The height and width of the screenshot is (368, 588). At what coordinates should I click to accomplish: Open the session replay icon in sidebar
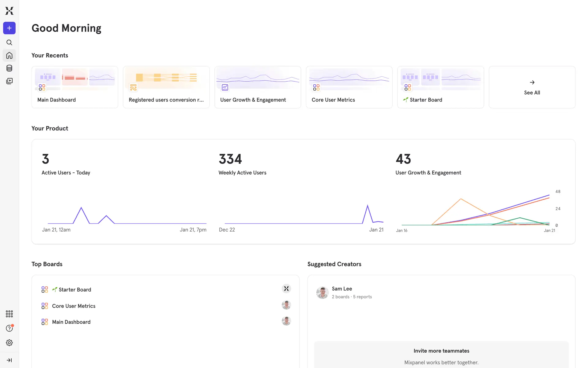point(9,81)
